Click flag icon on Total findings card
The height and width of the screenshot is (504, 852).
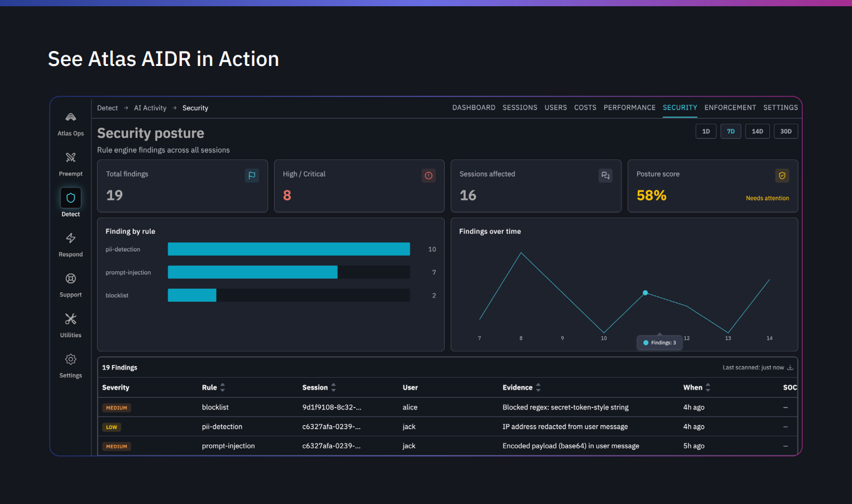252,175
